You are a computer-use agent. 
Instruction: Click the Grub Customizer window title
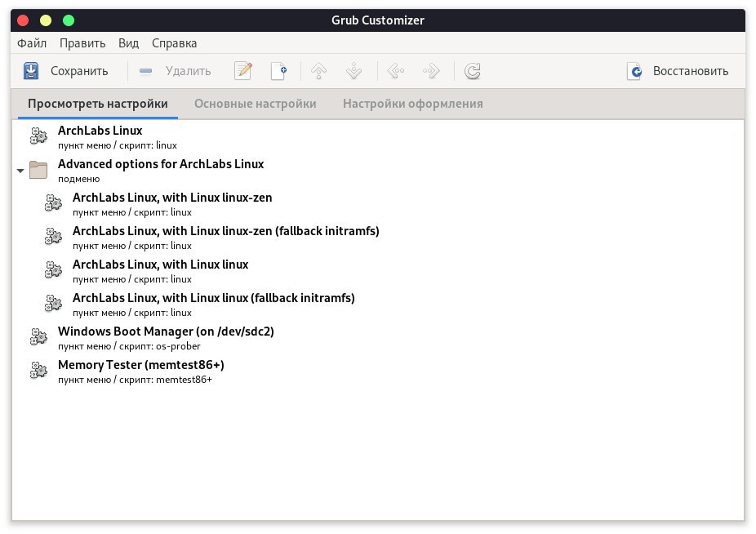[x=377, y=20]
